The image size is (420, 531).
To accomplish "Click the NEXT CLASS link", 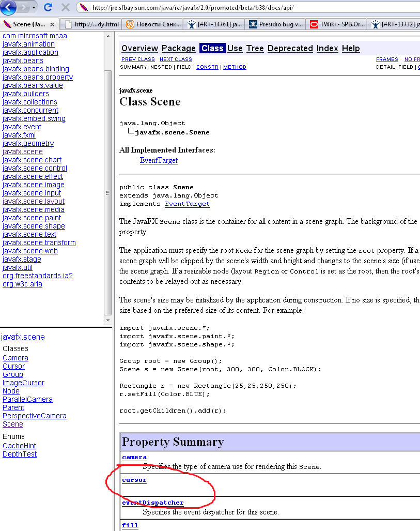I will tap(176, 59).
